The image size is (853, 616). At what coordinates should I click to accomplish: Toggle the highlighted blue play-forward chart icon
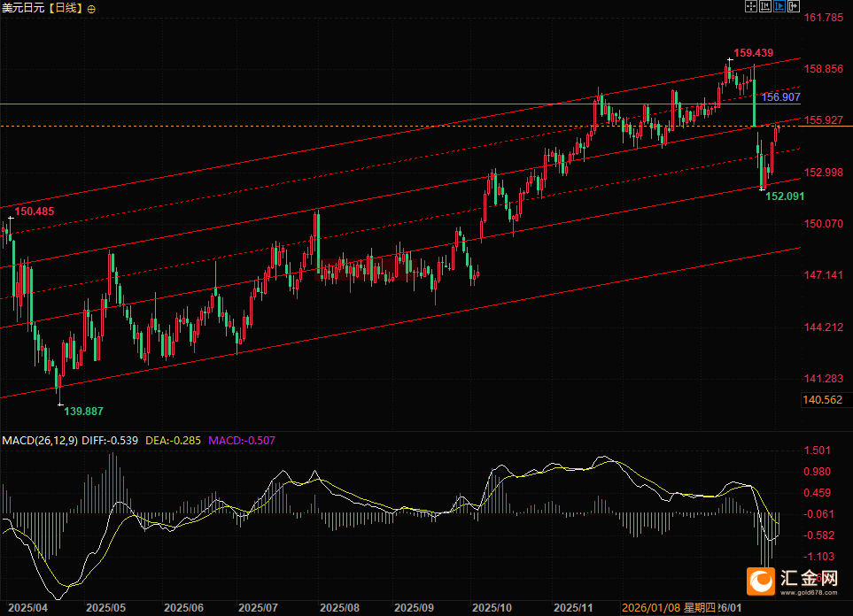(780, 6)
